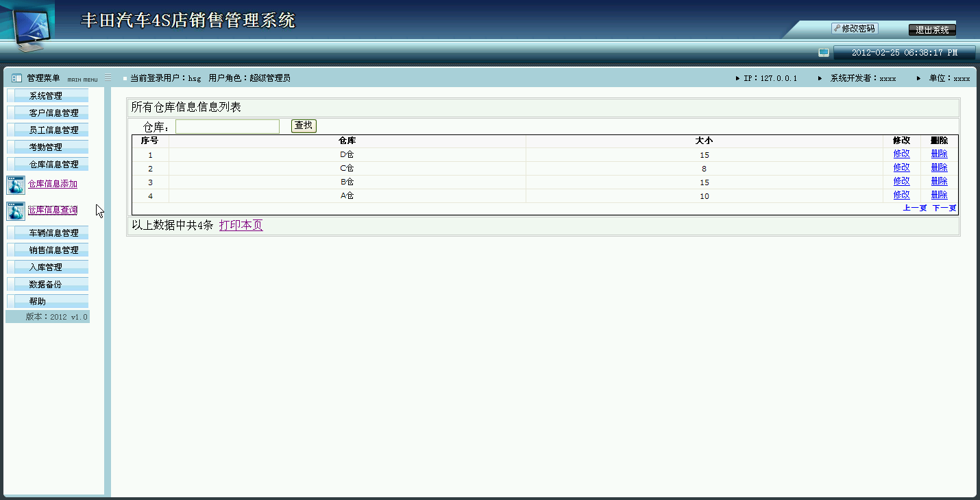Open the 销售信息管理 menu
The height and width of the screenshot is (500, 980).
pos(47,250)
